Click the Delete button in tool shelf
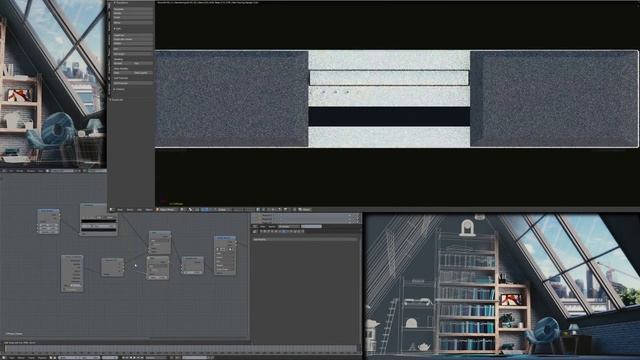 point(133,44)
